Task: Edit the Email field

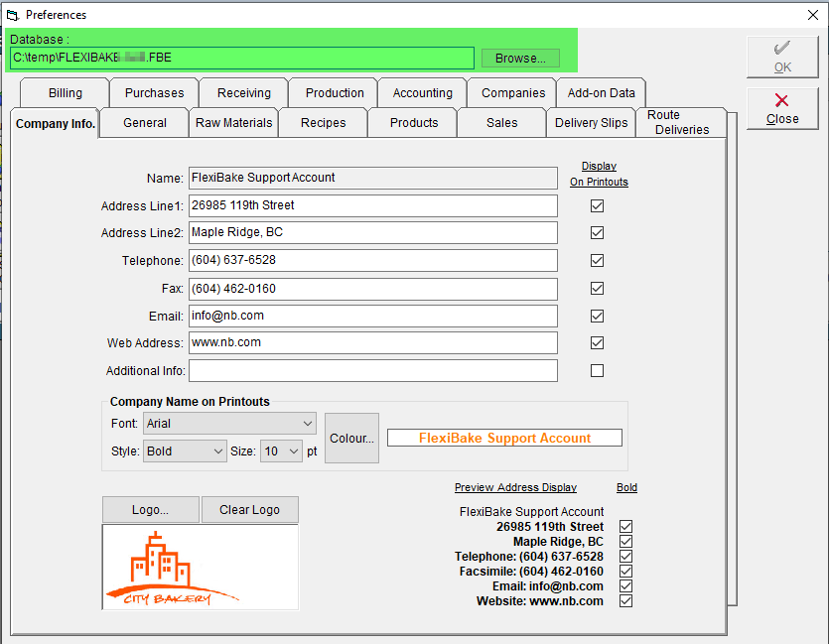Action: 372,316
